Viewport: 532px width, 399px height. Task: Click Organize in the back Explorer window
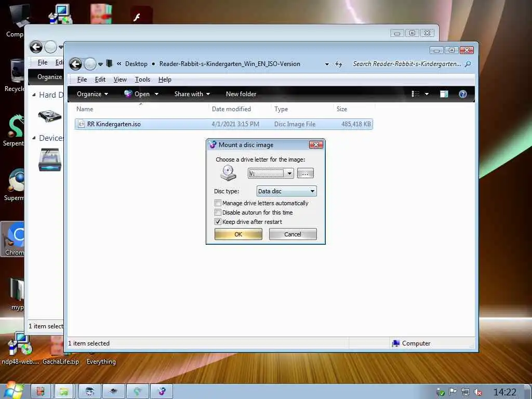point(49,77)
